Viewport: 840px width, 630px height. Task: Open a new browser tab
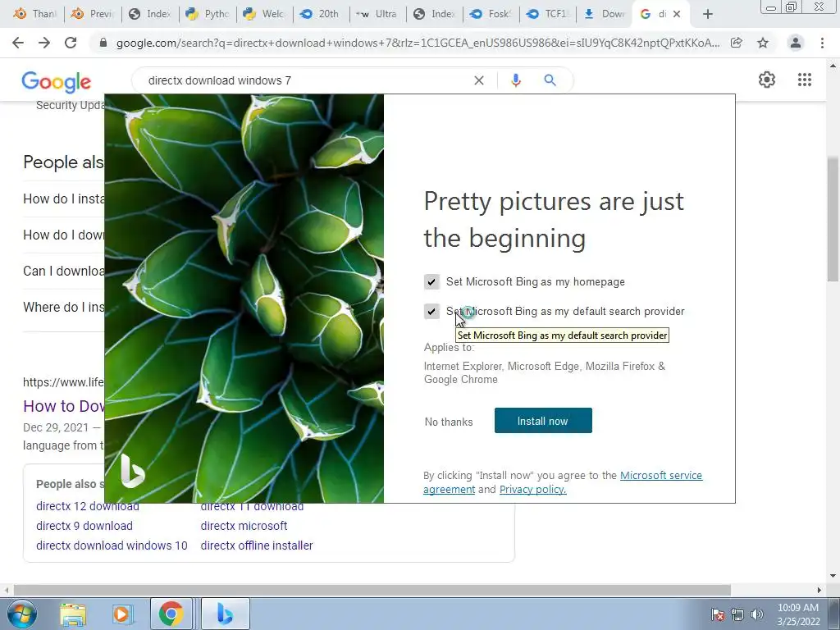(708, 14)
